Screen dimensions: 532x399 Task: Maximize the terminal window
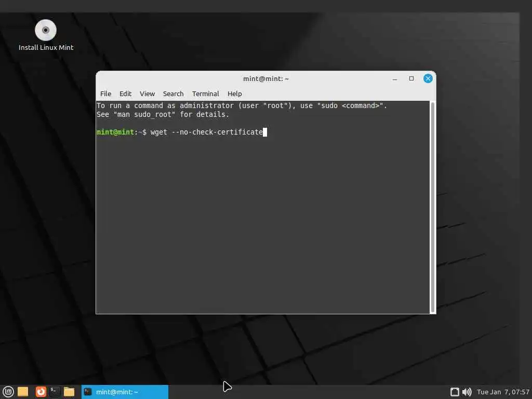point(411,79)
